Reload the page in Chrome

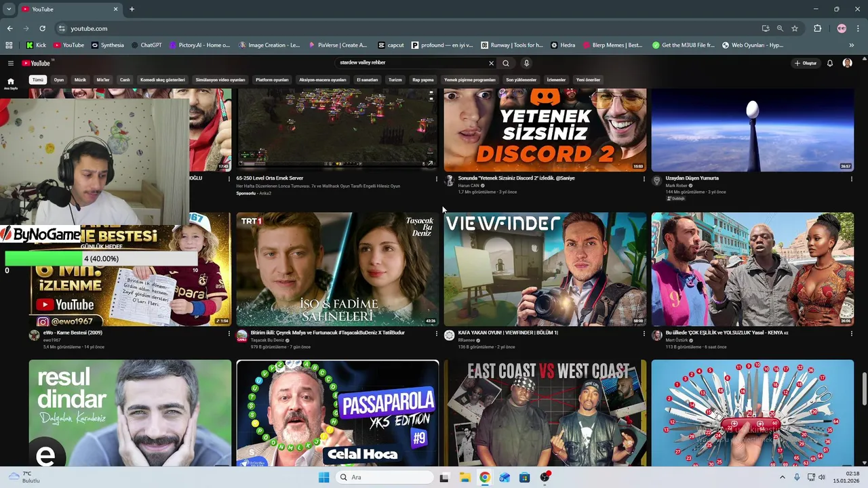click(x=42, y=28)
